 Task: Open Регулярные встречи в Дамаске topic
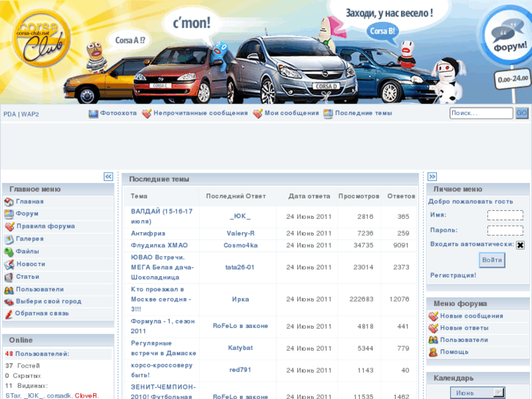point(163,348)
